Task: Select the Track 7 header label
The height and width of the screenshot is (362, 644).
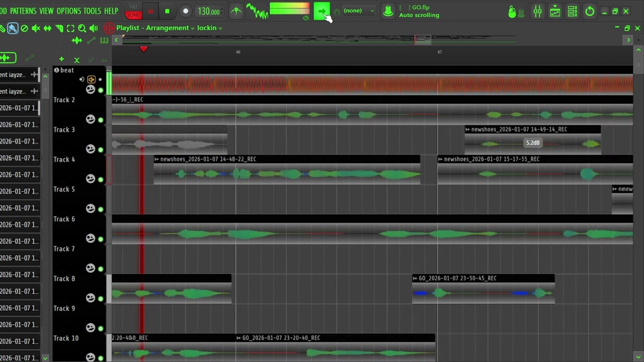Action: coord(64,249)
